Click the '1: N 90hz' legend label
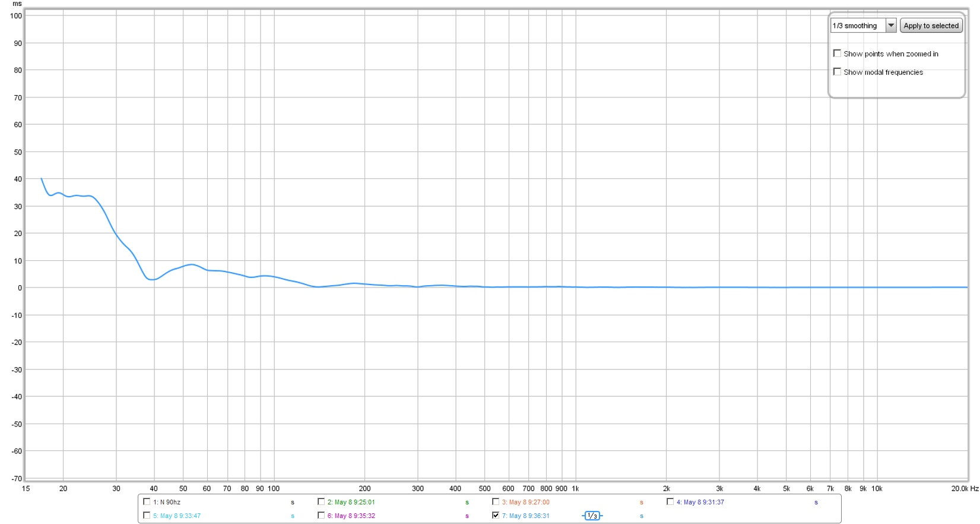Image resolution: width=980 pixels, height=524 pixels. tap(167, 502)
